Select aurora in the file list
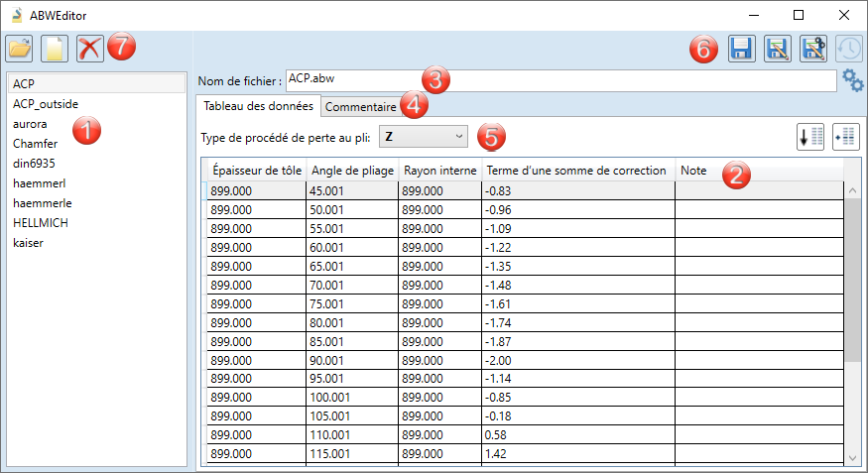Screen dimensions: 868x473 [97, 124]
